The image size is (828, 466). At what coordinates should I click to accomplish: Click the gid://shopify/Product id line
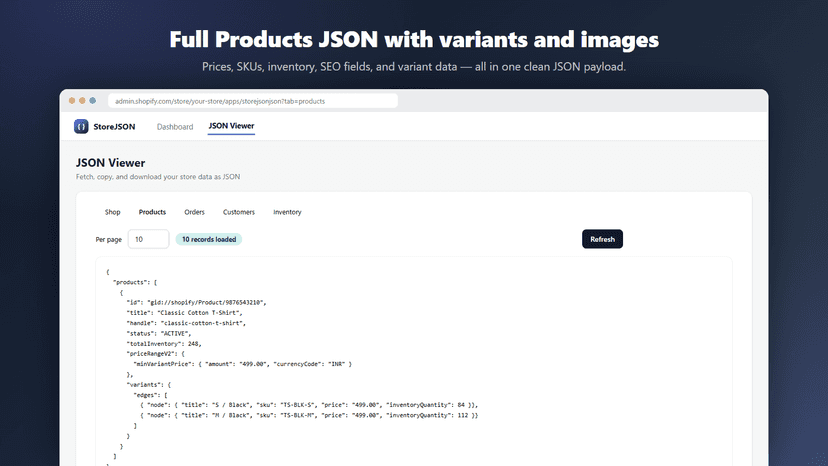tap(196, 303)
